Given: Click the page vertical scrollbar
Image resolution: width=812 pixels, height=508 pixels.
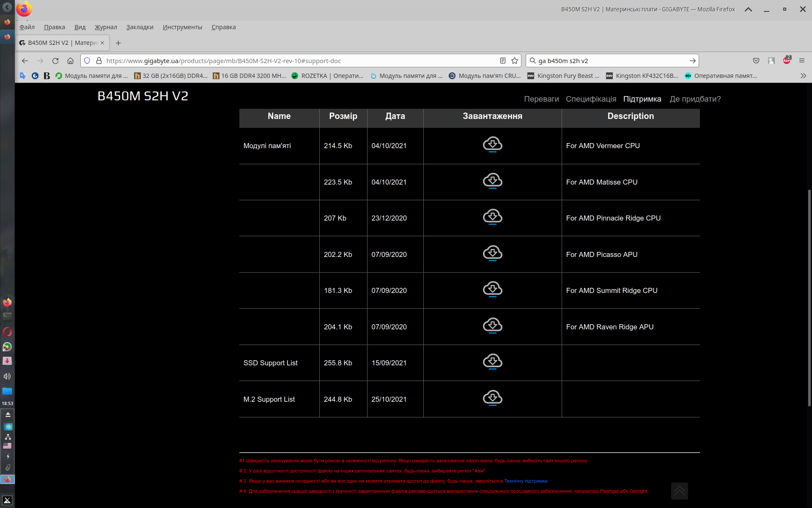Looking at the screenshot, I should [x=809, y=296].
